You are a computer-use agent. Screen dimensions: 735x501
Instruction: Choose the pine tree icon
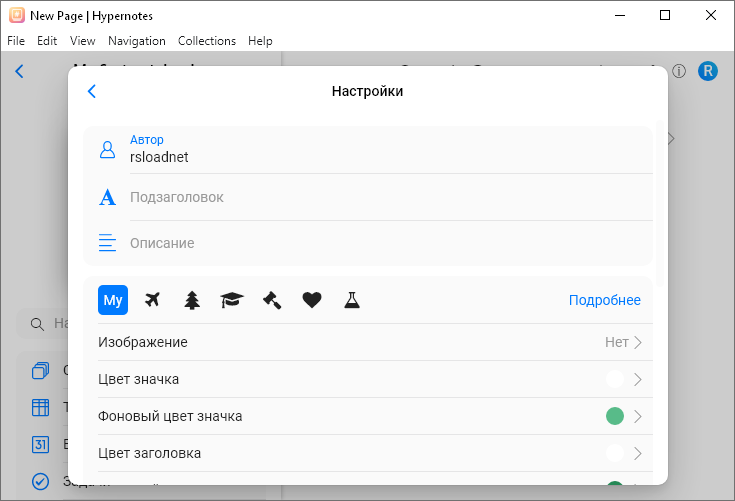click(x=192, y=300)
